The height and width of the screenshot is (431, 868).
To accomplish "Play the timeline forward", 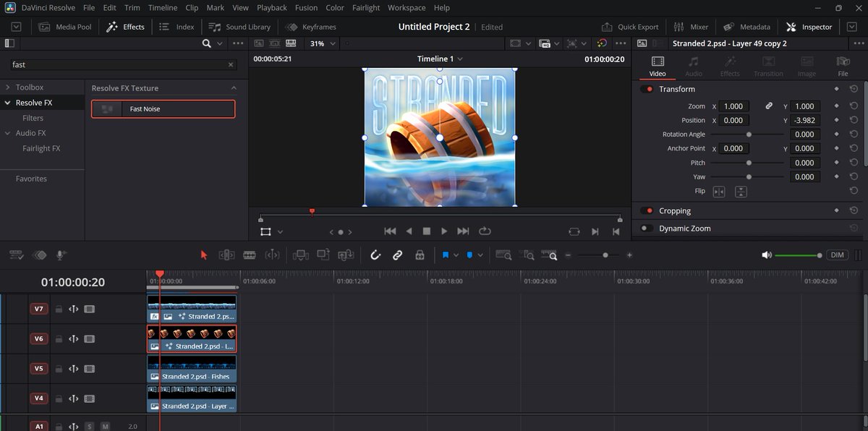I will [444, 231].
